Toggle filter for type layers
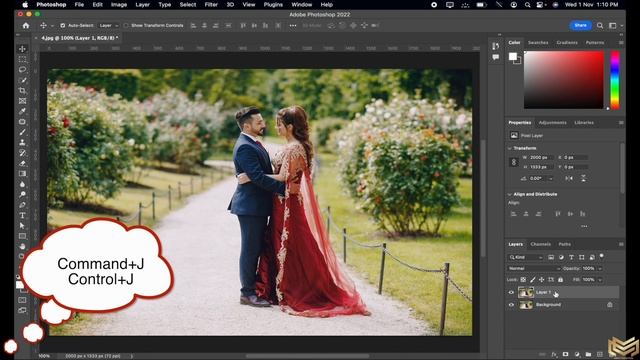640x360 pixels. (x=571, y=257)
